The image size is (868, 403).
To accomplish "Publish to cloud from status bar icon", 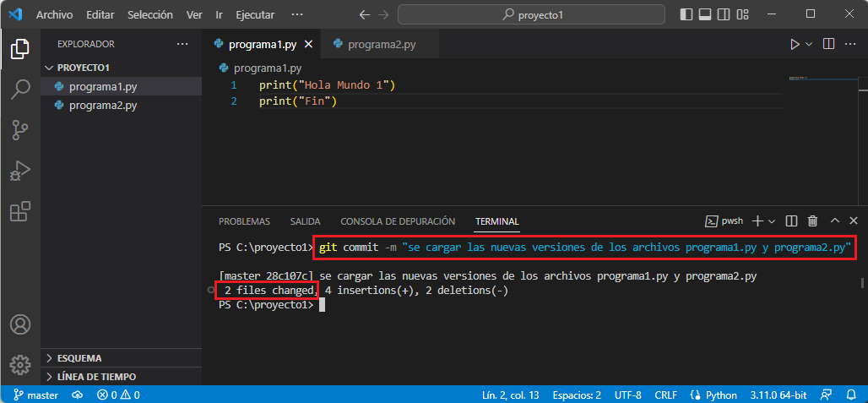I will [78, 395].
